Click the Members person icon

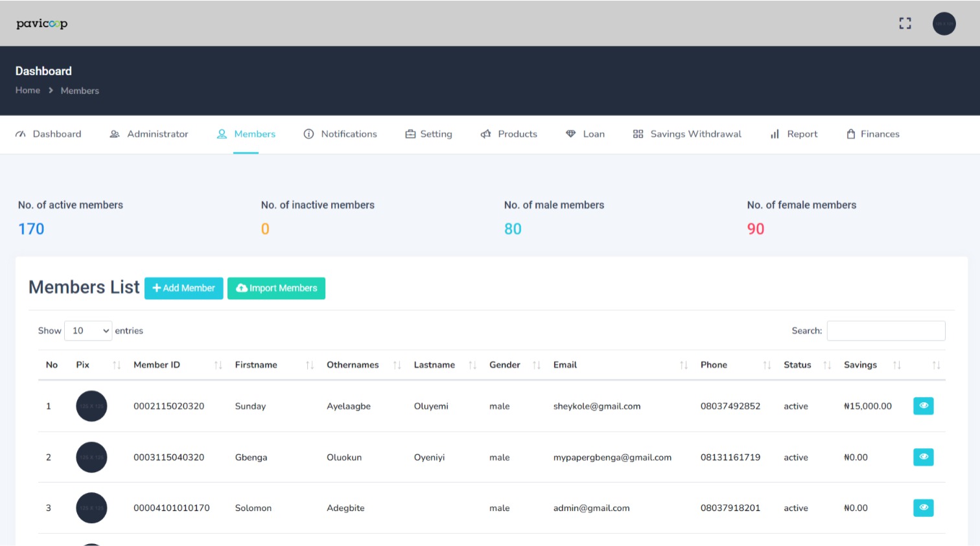(x=222, y=134)
